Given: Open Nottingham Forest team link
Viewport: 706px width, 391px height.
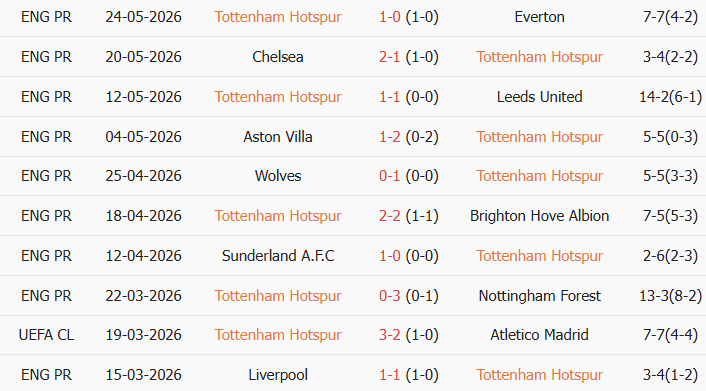Looking at the screenshot, I should pos(539,296).
